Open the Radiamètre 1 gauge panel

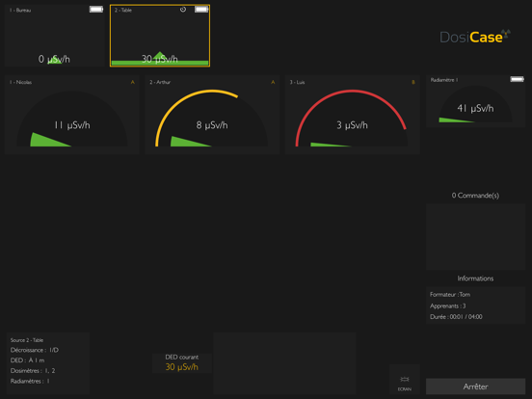tap(475, 101)
